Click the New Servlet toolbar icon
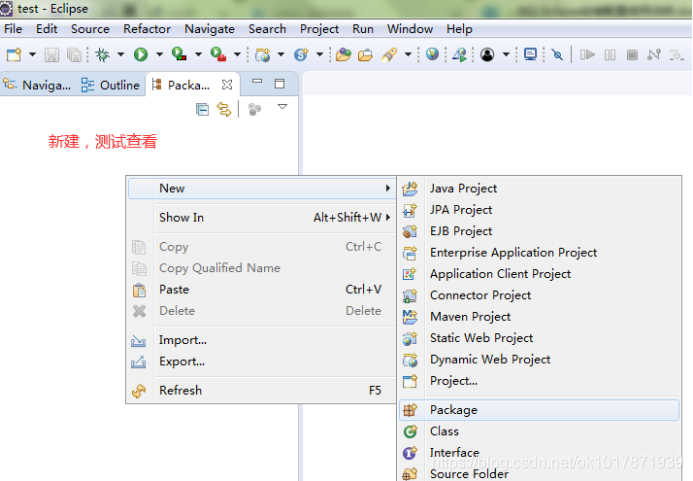 (301, 55)
